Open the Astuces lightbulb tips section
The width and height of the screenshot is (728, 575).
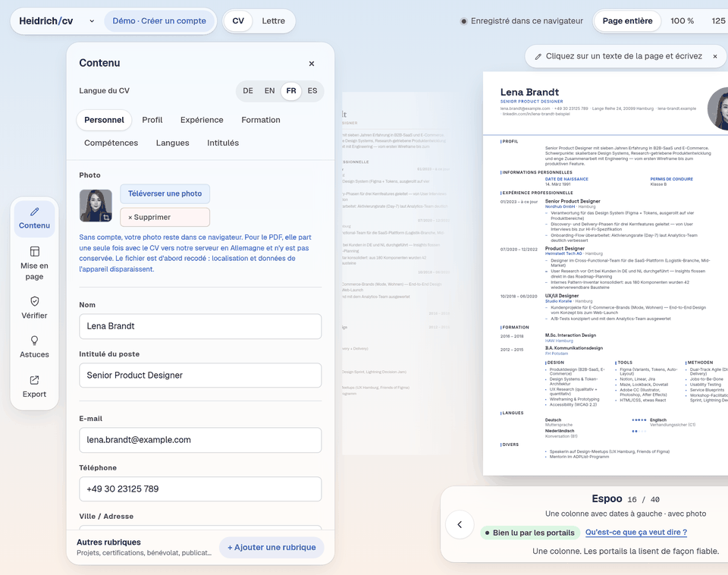click(34, 347)
